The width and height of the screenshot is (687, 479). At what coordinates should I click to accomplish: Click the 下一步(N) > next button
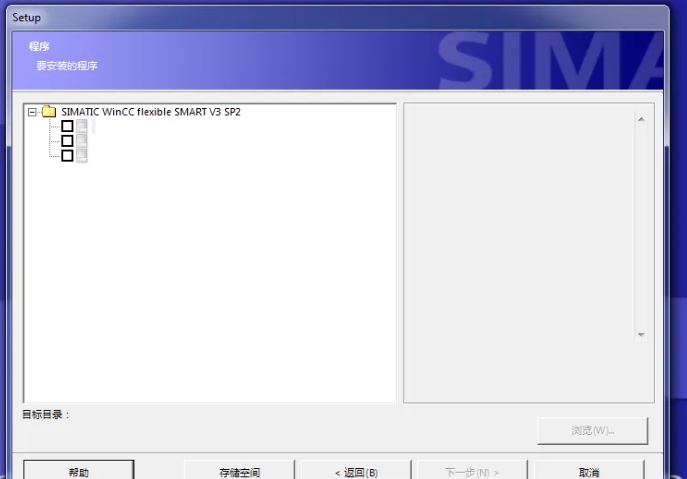pyautogui.click(x=472, y=471)
